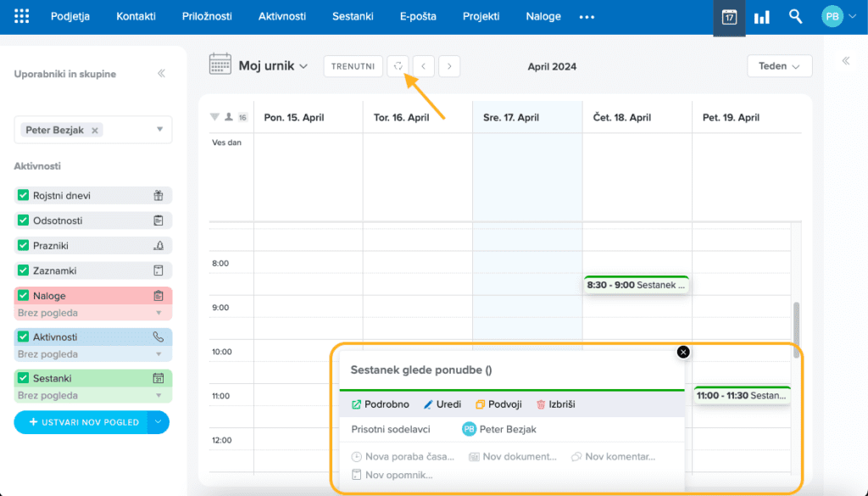The width and height of the screenshot is (868, 496).
Task: Click the TRENUTNI button
Action: [x=353, y=66]
